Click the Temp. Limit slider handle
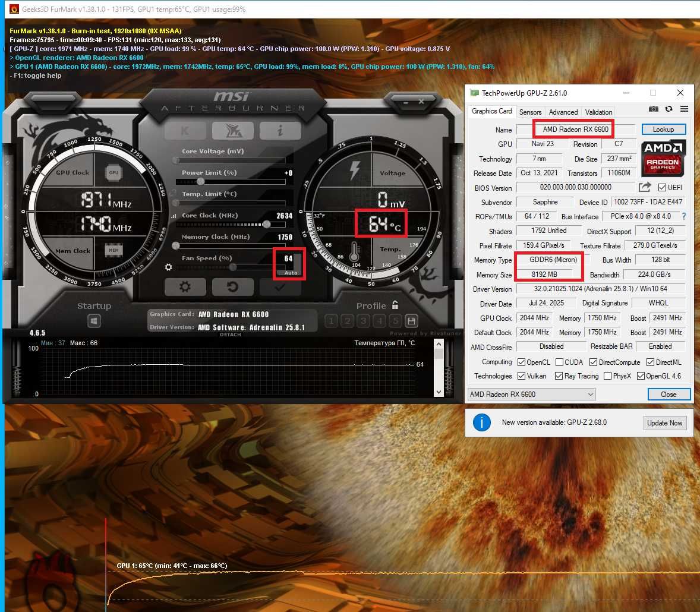The width and height of the screenshot is (700, 612). (176, 203)
